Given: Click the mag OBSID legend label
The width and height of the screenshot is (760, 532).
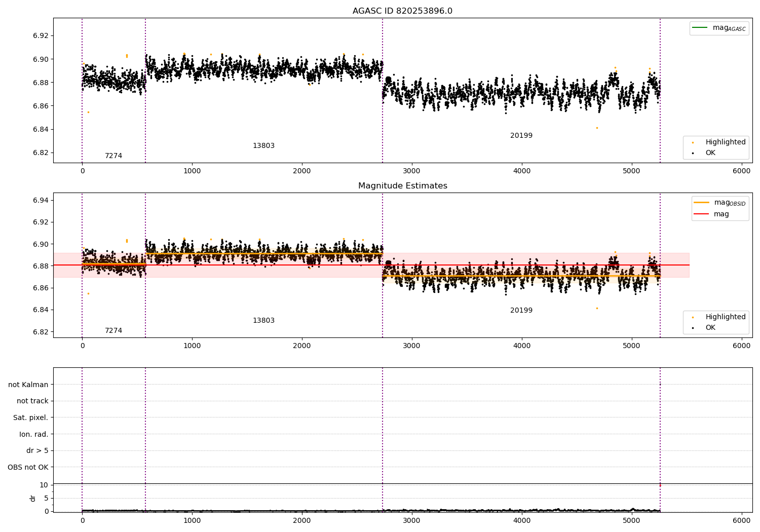Looking at the screenshot, I should (730, 203).
